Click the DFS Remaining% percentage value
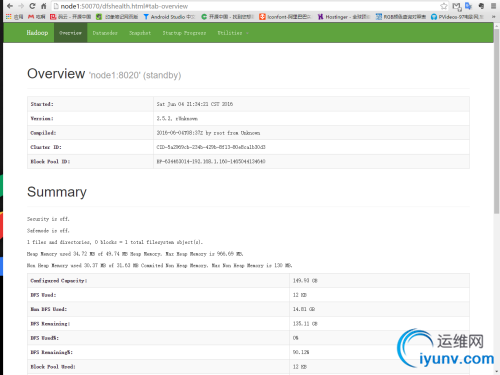Screen dimensions: 500x375 301,352
